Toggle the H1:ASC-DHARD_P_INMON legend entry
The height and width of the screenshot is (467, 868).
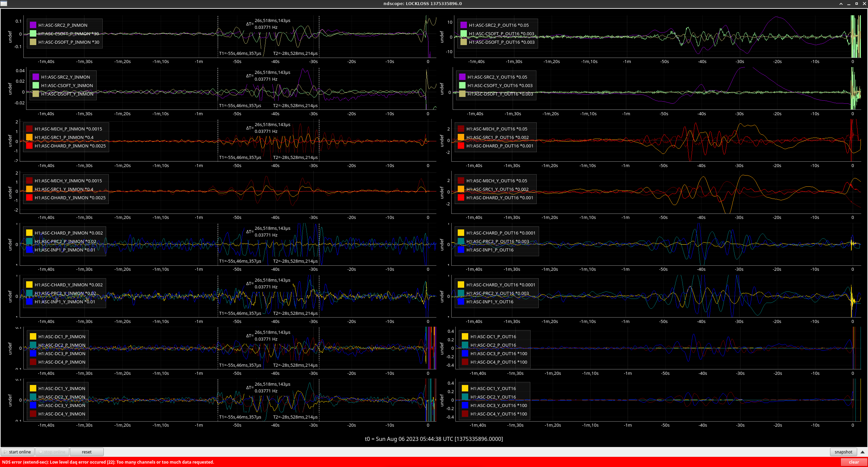[x=70, y=146]
